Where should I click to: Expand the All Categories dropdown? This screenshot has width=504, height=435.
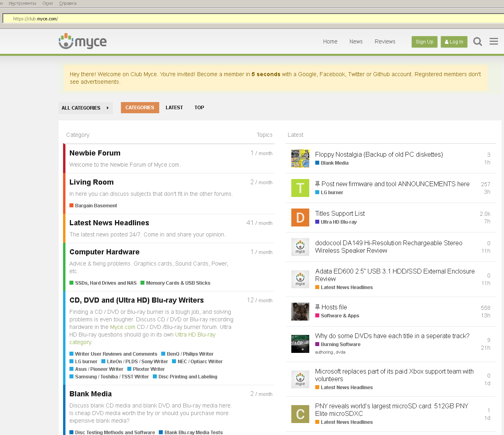pyautogui.click(x=85, y=108)
